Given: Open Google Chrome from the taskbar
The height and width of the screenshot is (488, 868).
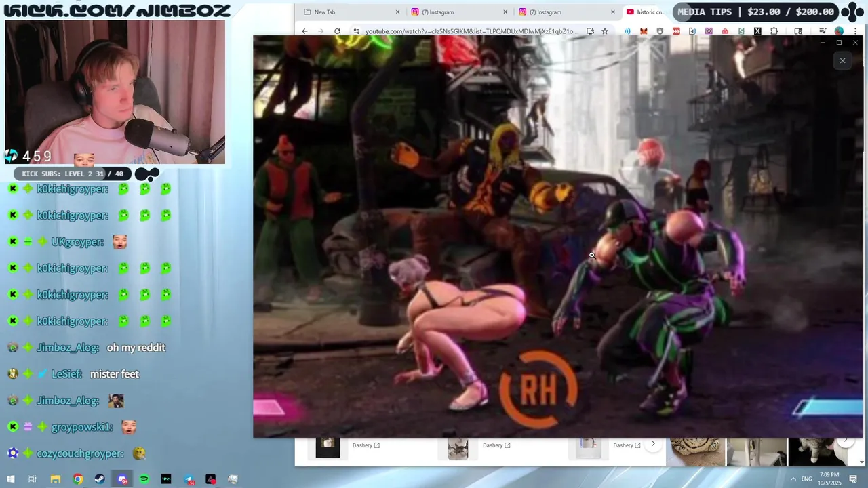Looking at the screenshot, I should 78,479.
